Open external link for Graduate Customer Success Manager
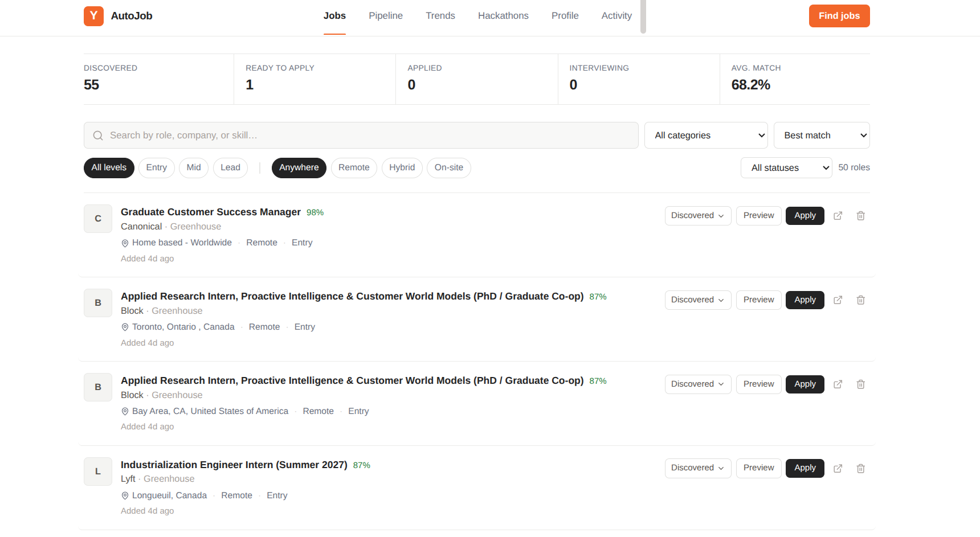Screen dimensions: 980x537 (x=838, y=216)
